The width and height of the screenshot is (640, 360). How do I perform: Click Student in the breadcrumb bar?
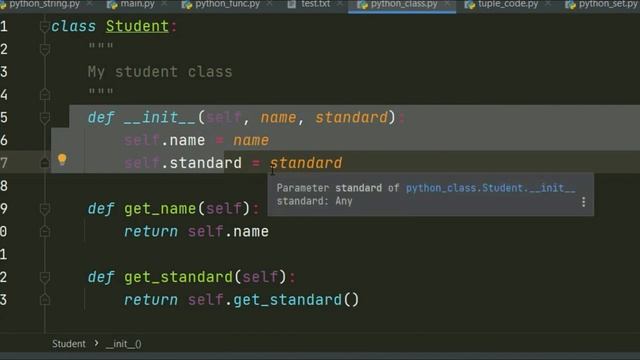click(x=69, y=344)
